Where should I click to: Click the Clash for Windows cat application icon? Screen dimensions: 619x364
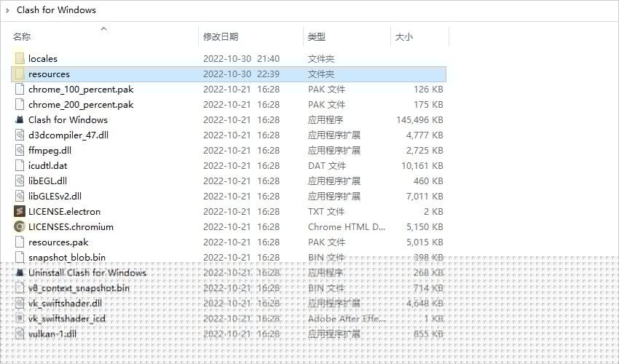point(20,119)
